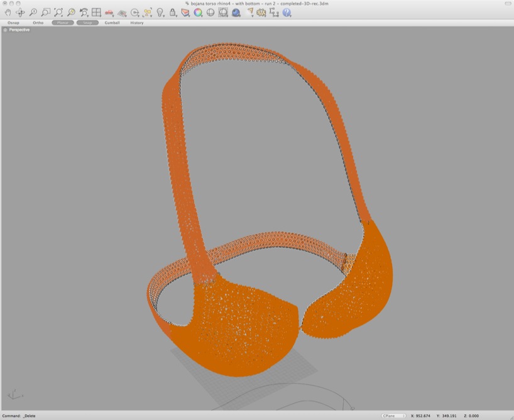Screen dimensions: 514x420
Task: Open the four-viewport layout tool
Action: [96, 13]
